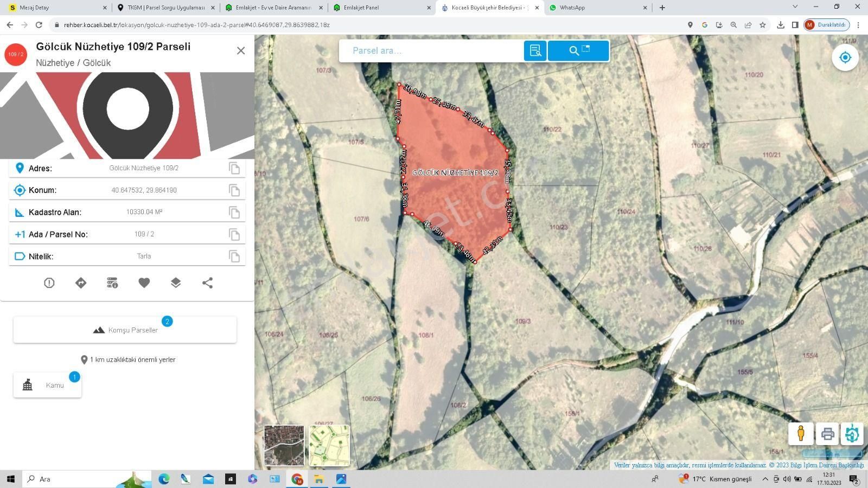The width and height of the screenshot is (868, 488).
Task: Select parcel 109/3 on the map
Action: [x=523, y=321]
